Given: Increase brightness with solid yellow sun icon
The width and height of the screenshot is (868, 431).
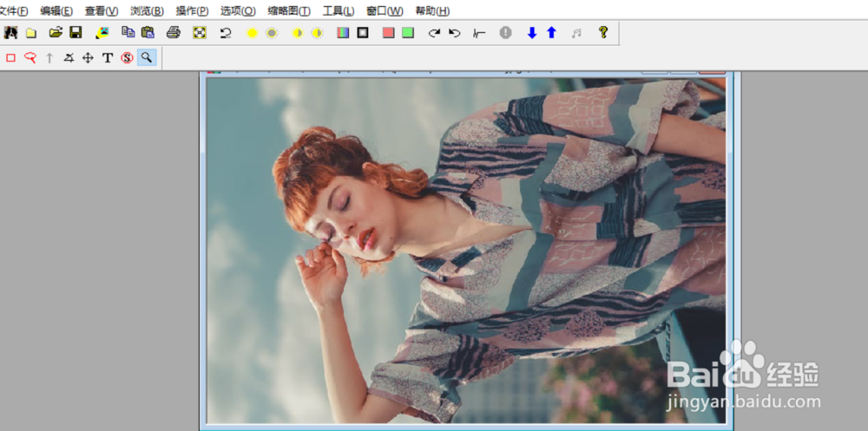Looking at the screenshot, I should [252, 33].
